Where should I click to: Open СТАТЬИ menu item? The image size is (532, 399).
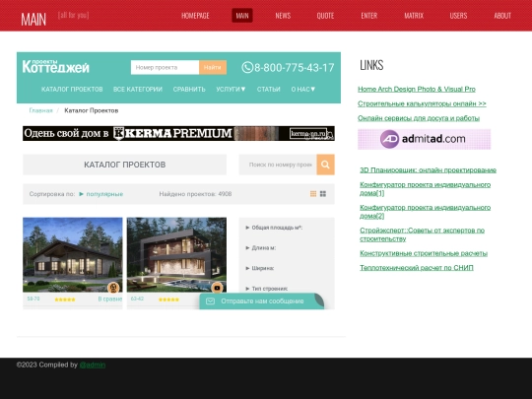pyautogui.click(x=268, y=90)
